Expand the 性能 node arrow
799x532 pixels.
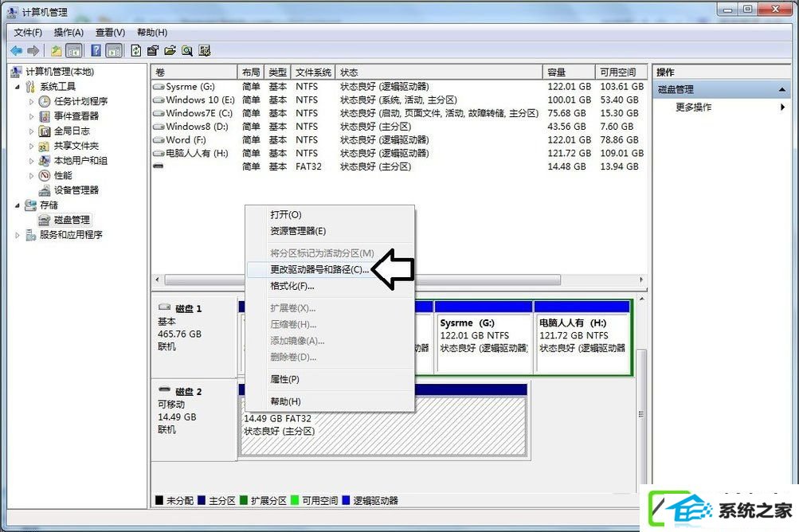[x=32, y=175]
